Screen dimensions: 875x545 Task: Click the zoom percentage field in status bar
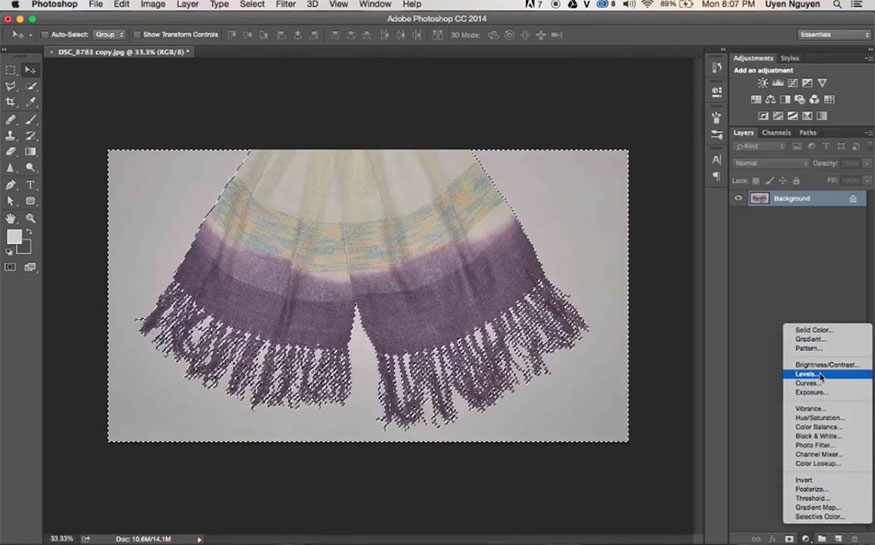tap(61, 539)
